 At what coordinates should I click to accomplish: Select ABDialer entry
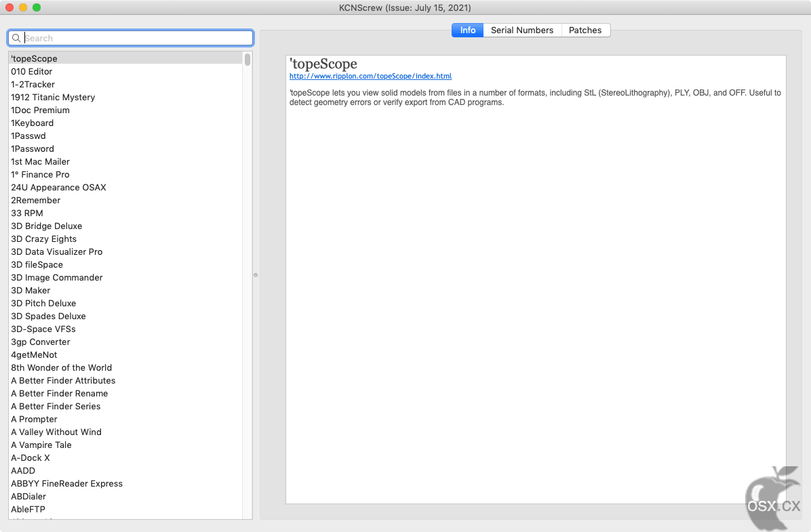tap(125, 496)
